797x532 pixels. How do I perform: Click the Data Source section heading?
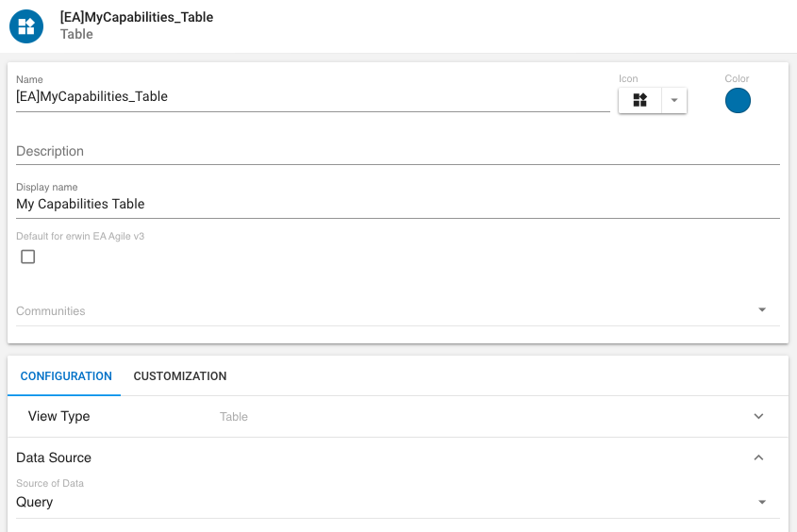click(x=54, y=457)
